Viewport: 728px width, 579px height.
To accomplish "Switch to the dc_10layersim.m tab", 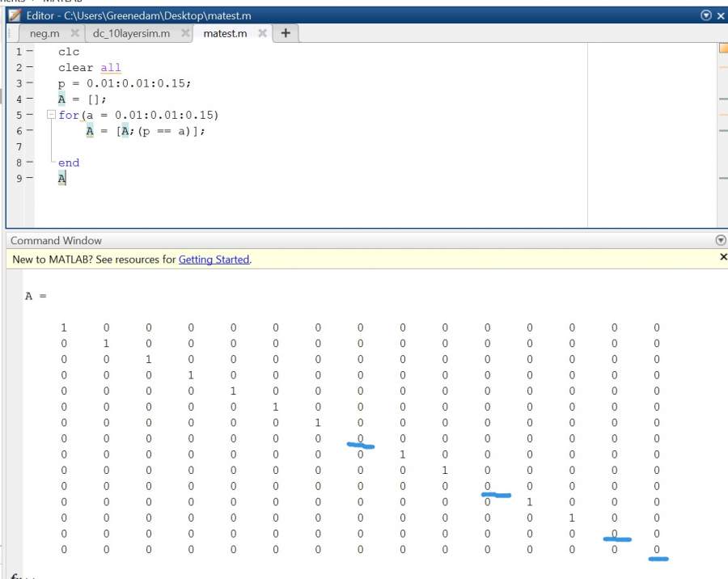I will 131,33.
